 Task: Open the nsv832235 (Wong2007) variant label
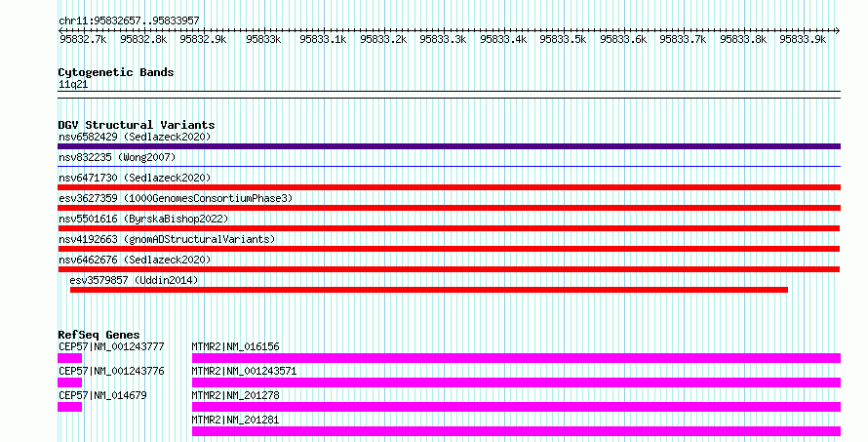pyautogui.click(x=117, y=157)
